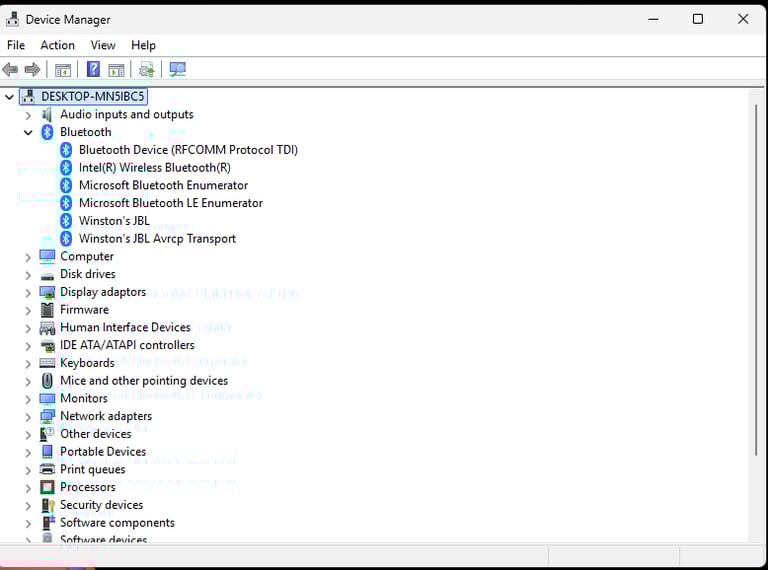Viewport: 768px width, 570px height.
Task: Close the Device Manager window
Action: coord(743,20)
